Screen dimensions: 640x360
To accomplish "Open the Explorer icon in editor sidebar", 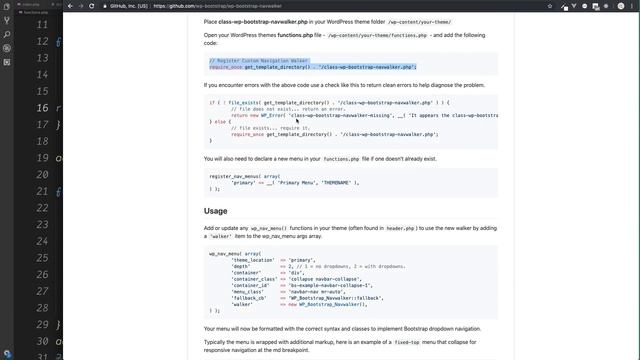I will [7, 6].
